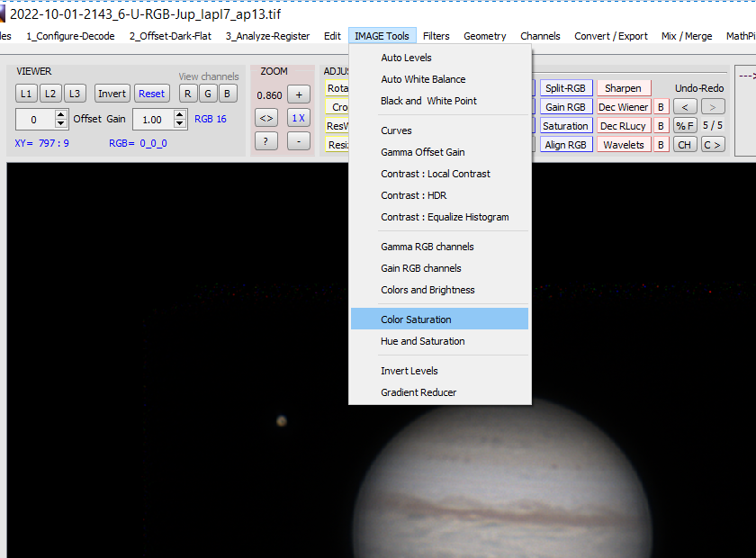This screenshot has height=558, width=756.
Task: Click the Gain value field
Action: pyautogui.click(x=153, y=119)
